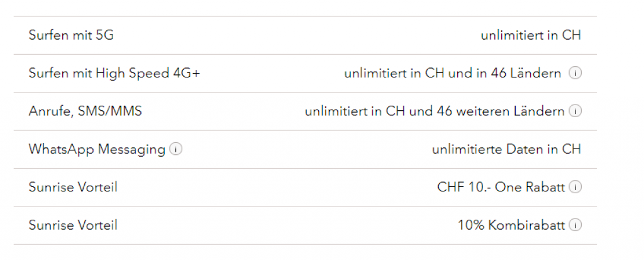Click the '10%' discount figure
Image resolution: width=644 pixels, height=260 pixels.
click(470, 225)
